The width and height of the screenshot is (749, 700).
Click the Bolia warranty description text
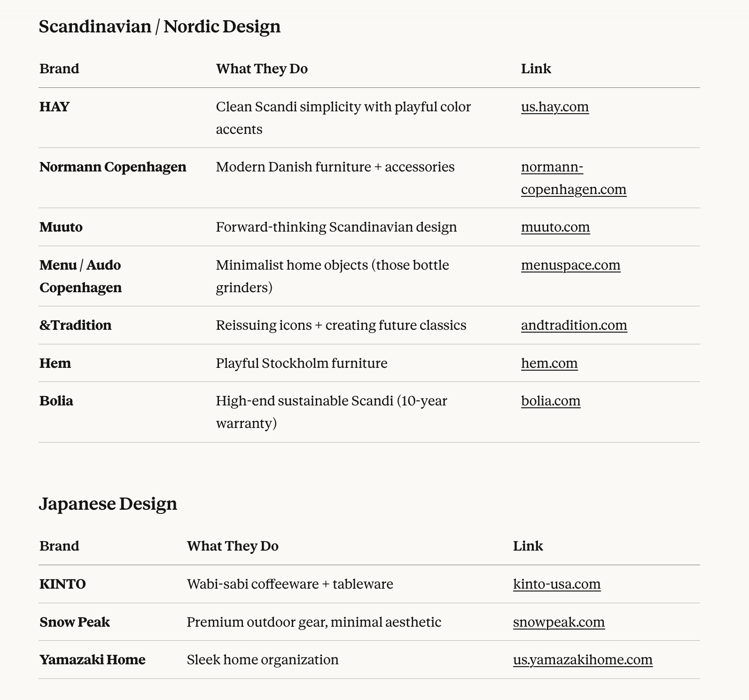[331, 412]
